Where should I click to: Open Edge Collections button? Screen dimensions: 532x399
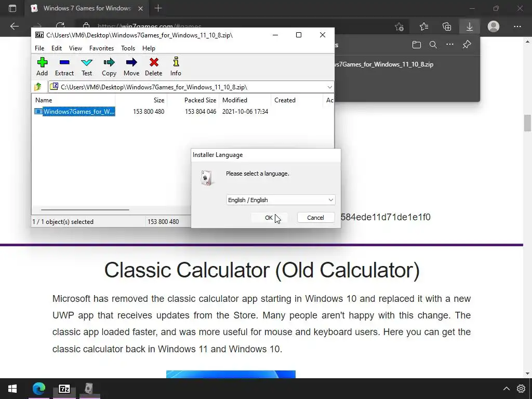tap(447, 26)
